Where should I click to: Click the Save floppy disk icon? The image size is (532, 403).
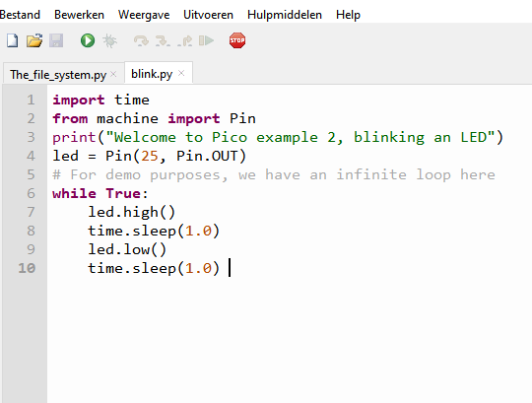click(56, 40)
